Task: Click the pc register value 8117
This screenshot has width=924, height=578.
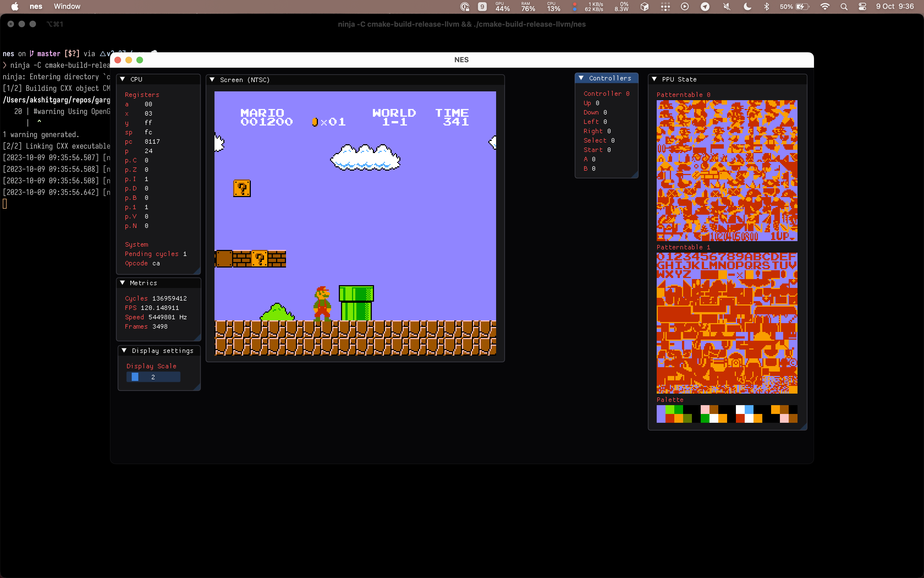Action: point(152,141)
